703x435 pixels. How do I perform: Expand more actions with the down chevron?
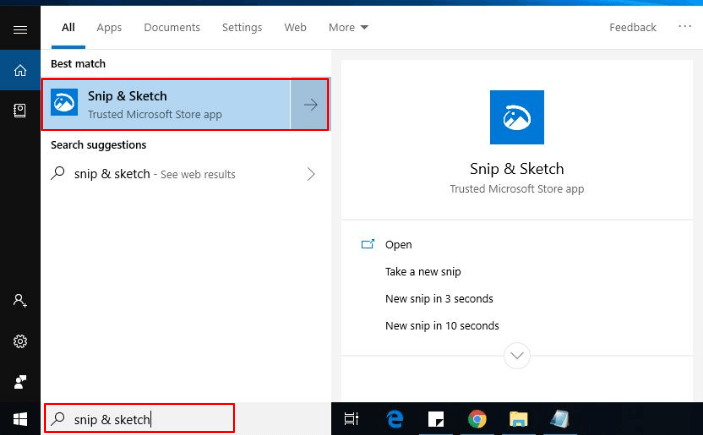point(517,354)
